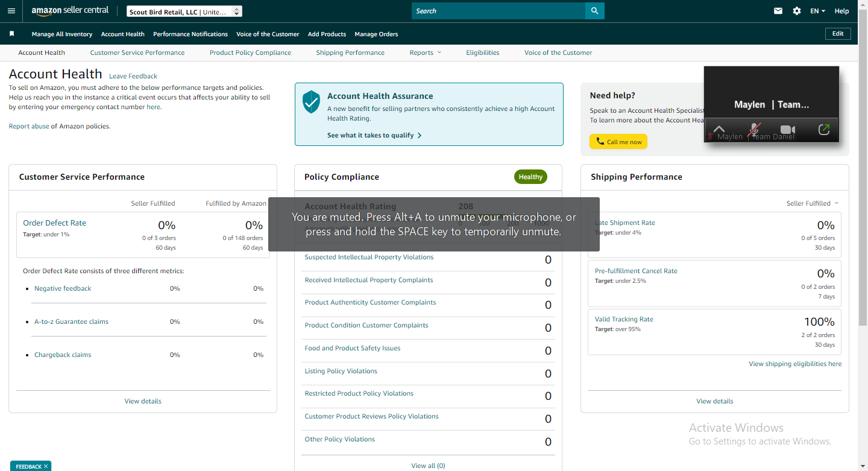Open Other Policy Violations
Image resolution: width=868 pixels, height=471 pixels.
coord(340,439)
